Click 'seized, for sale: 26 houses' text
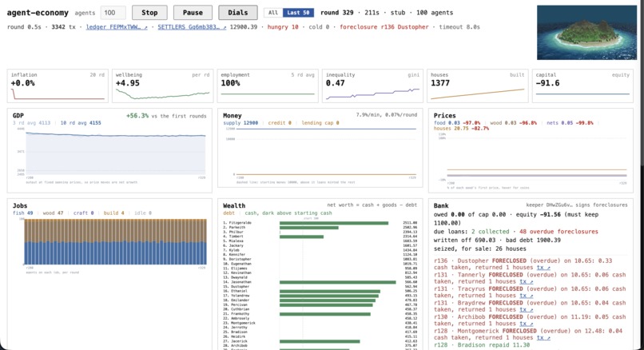644x350 pixels. tap(479, 249)
